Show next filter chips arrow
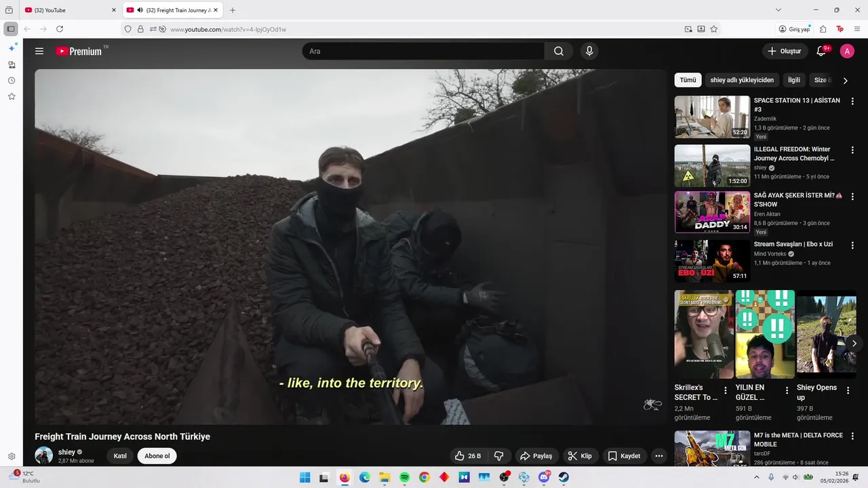Viewport: 868px width, 488px height. pyautogui.click(x=845, y=80)
